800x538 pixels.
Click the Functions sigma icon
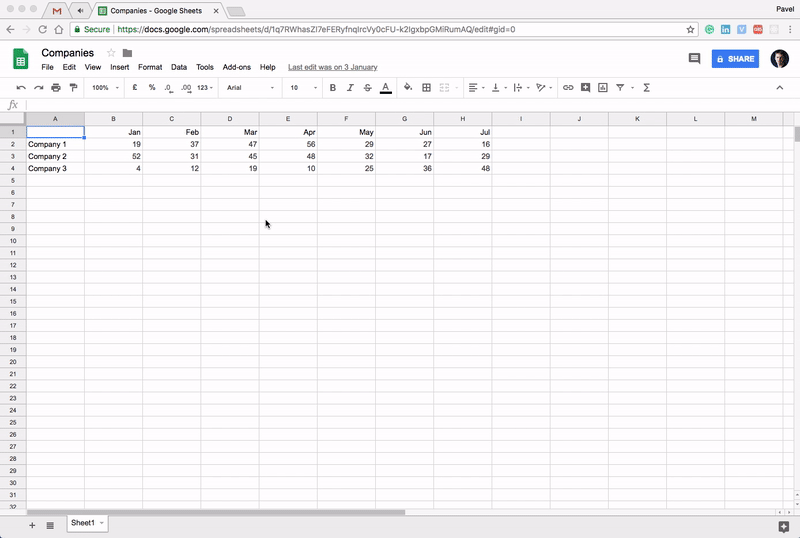(646, 88)
